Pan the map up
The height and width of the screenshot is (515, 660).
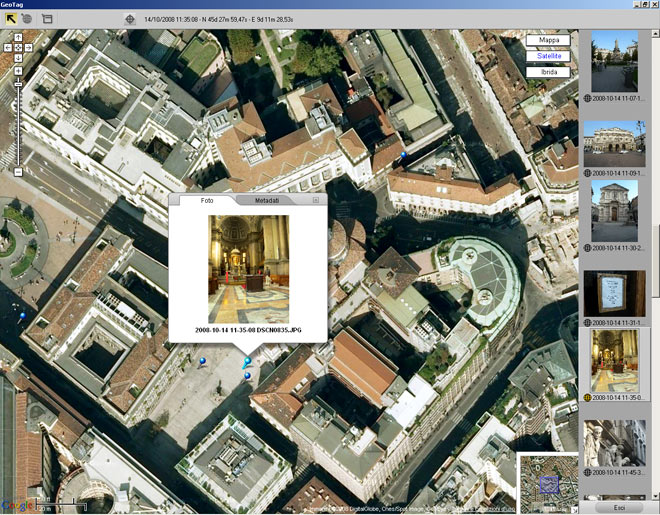point(18,37)
